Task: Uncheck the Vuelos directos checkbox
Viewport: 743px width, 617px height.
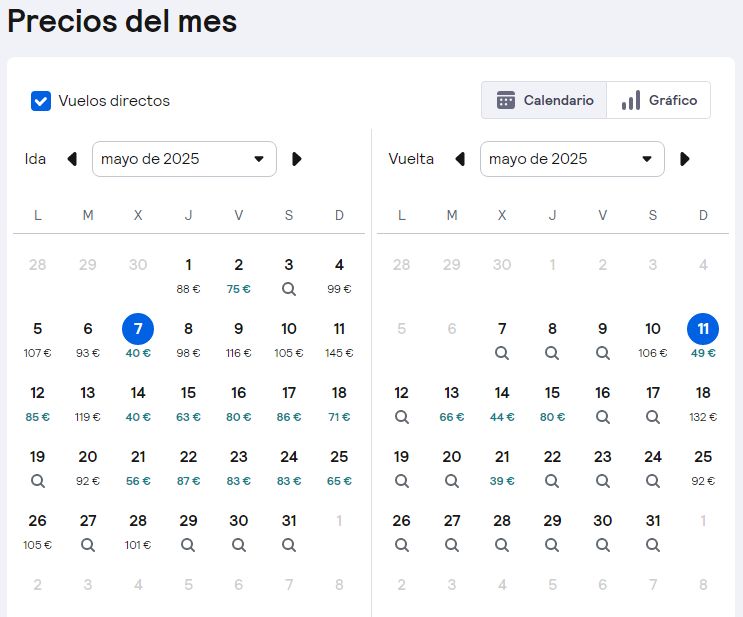Action: tap(41, 101)
